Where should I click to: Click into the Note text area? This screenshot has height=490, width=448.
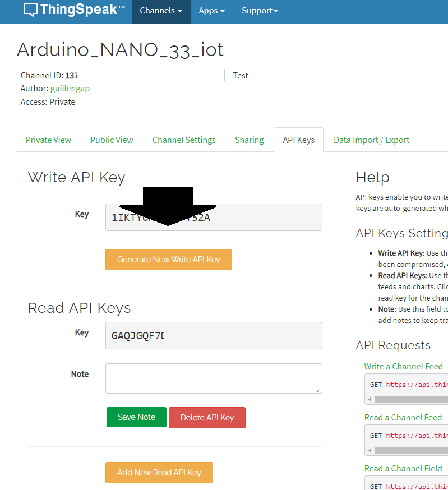214,378
